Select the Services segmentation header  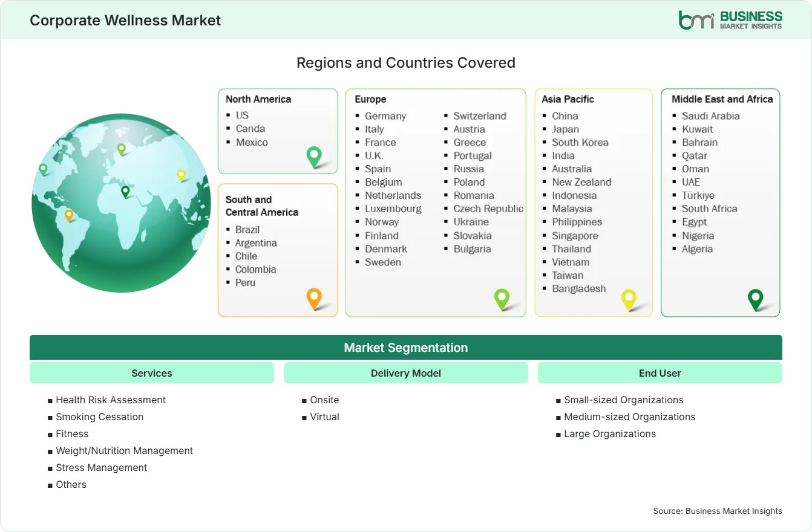point(152,373)
